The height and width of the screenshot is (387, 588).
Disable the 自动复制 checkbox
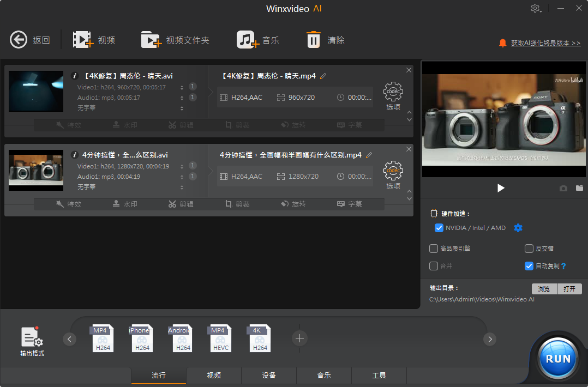pos(529,266)
